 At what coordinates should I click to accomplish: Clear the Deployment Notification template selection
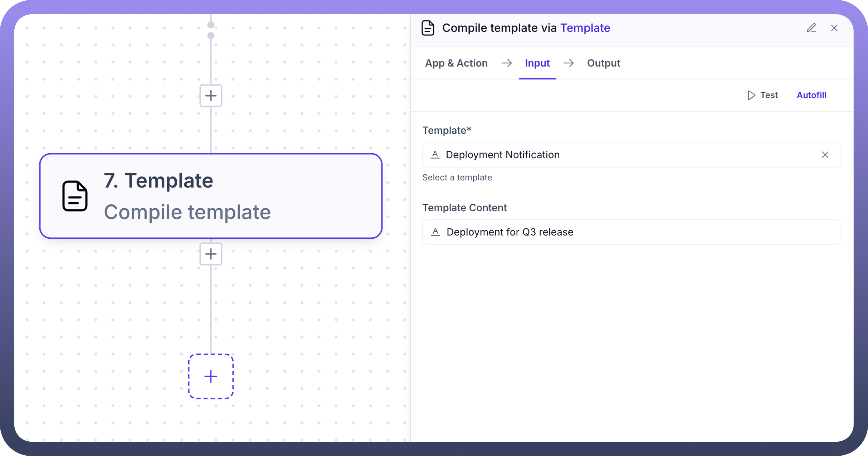pos(825,155)
